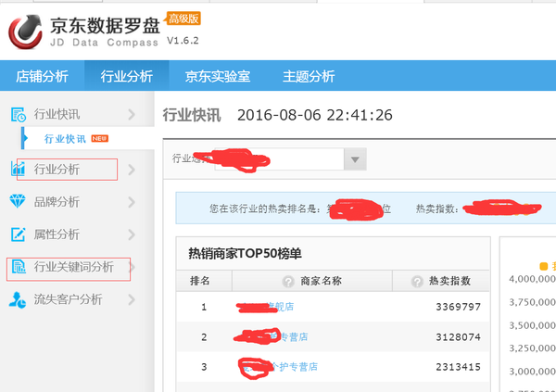The height and width of the screenshot is (392, 556).
Task: Click the 排名 column header
Action: pyautogui.click(x=200, y=281)
